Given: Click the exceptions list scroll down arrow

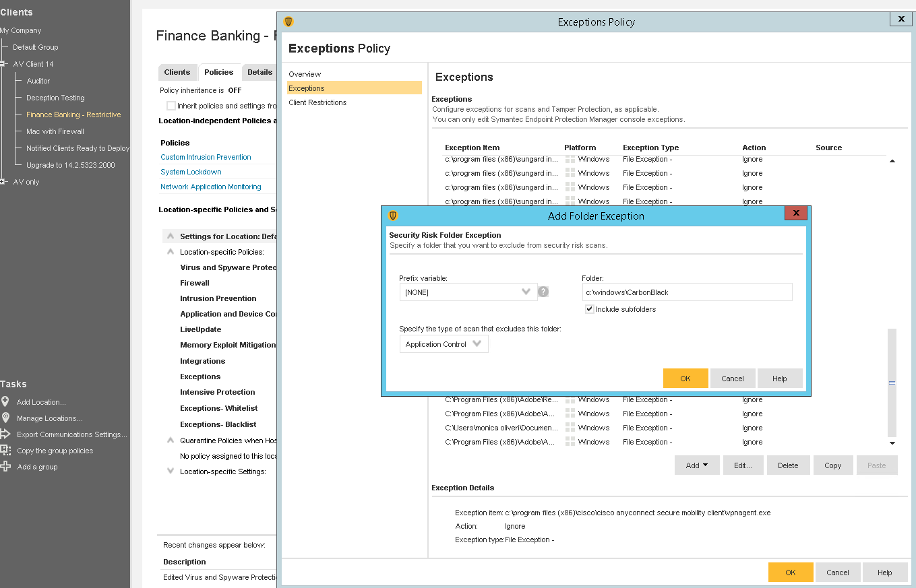Looking at the screenshot, I should coord(892,443).
